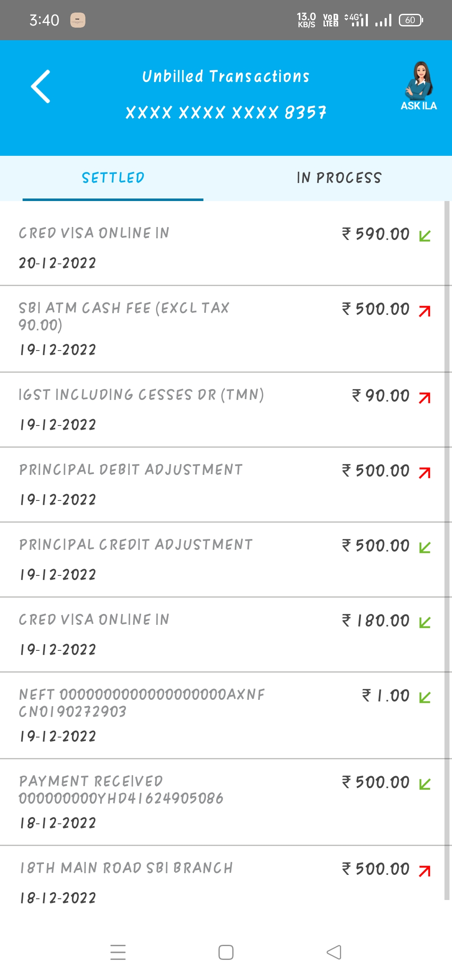Open the ASK ILA assistant

click(x=419, y=86)
